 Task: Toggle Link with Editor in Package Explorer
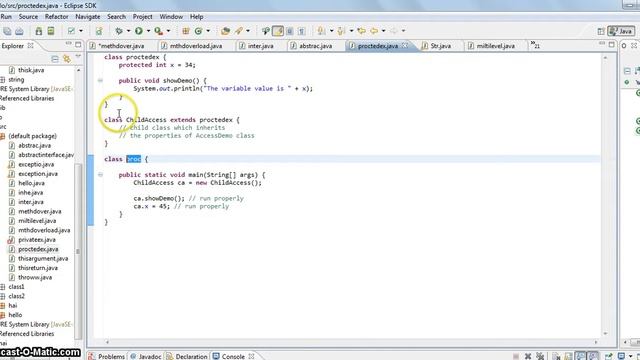pyautogui.click(x=67, y=59)
